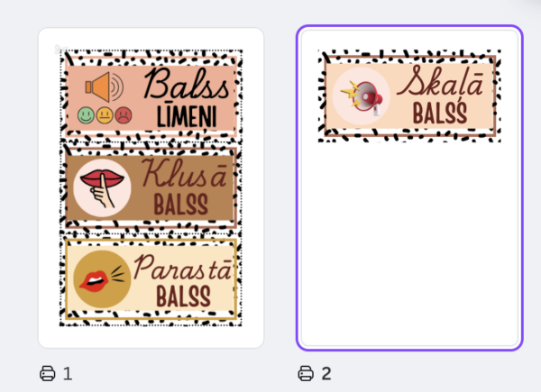
Task: Click the printer icon beside page 1
Action: point(47,373)
